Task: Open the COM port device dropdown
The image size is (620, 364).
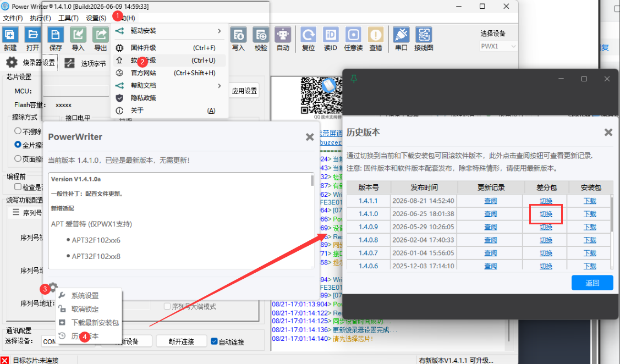Action: [x=68, y=341]
